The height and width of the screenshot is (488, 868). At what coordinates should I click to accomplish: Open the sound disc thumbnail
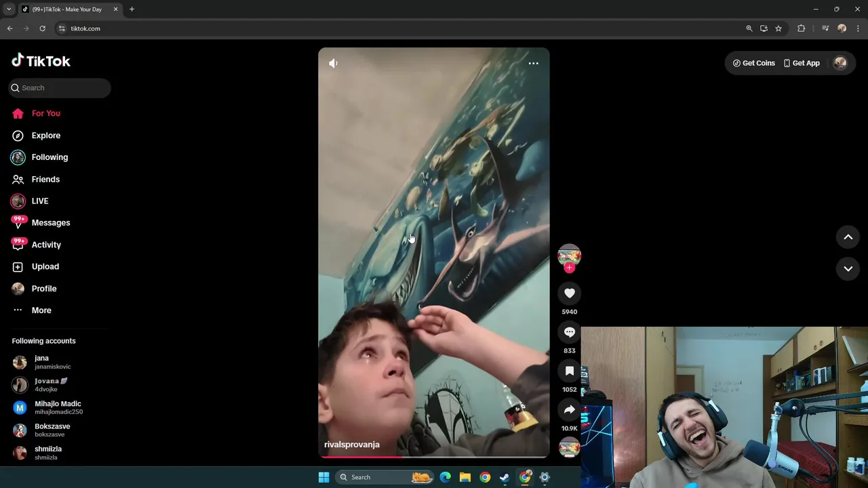(x=569, y=448)
